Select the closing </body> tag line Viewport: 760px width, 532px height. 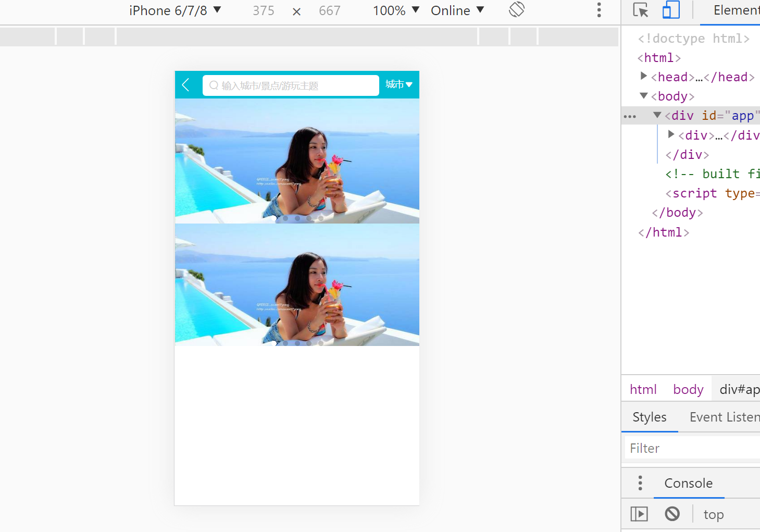click(678, 213)
